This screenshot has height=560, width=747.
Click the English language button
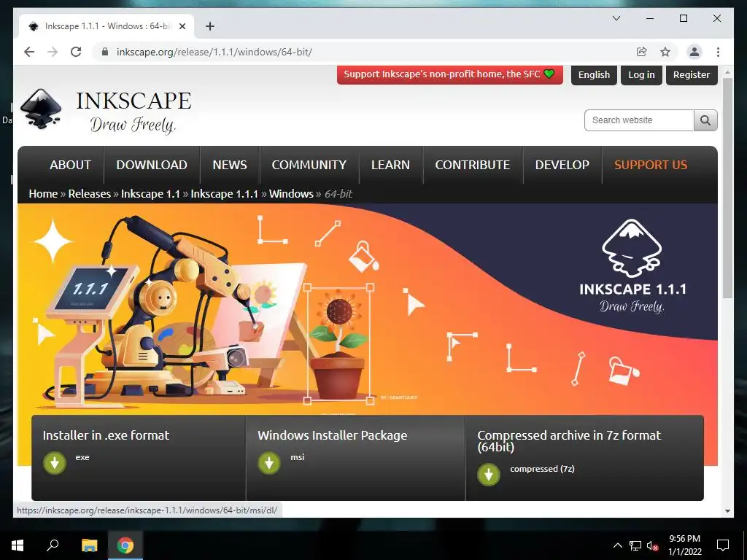pyautogui.click(x=594, y=75)
